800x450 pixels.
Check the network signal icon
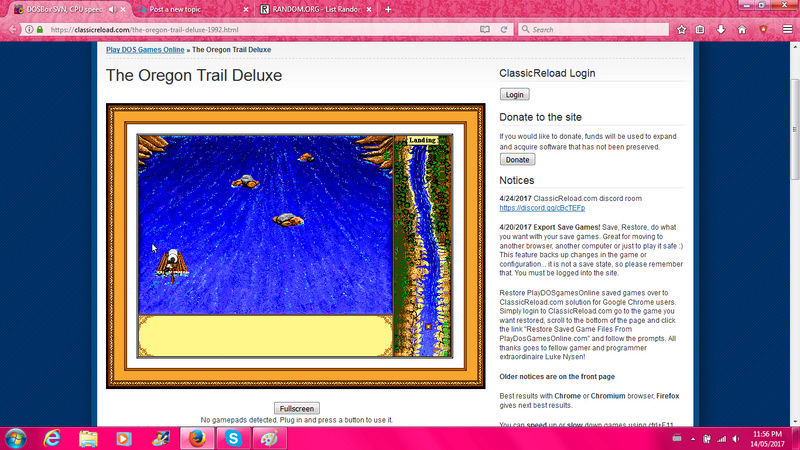pos(721,439)
